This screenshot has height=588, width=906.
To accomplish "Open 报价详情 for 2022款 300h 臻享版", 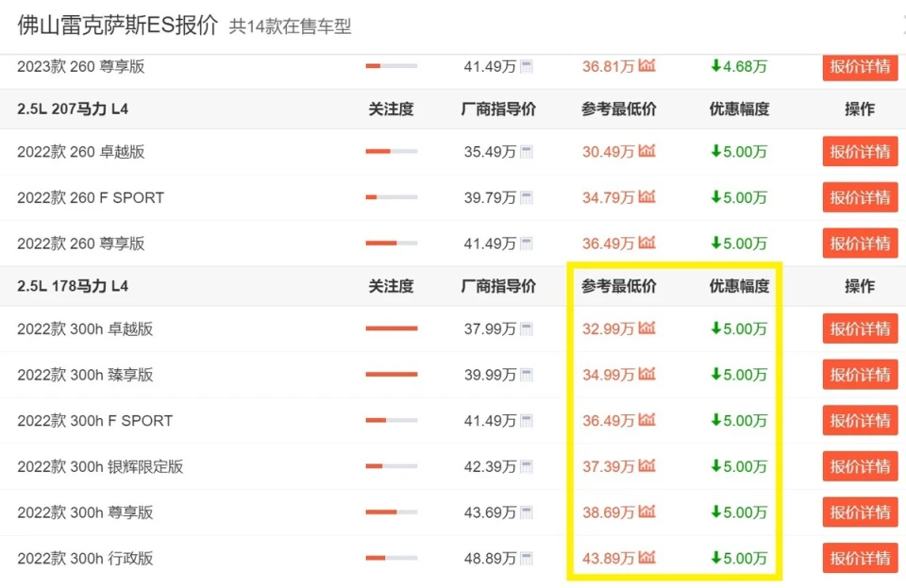I will click(x=861, y=375).
